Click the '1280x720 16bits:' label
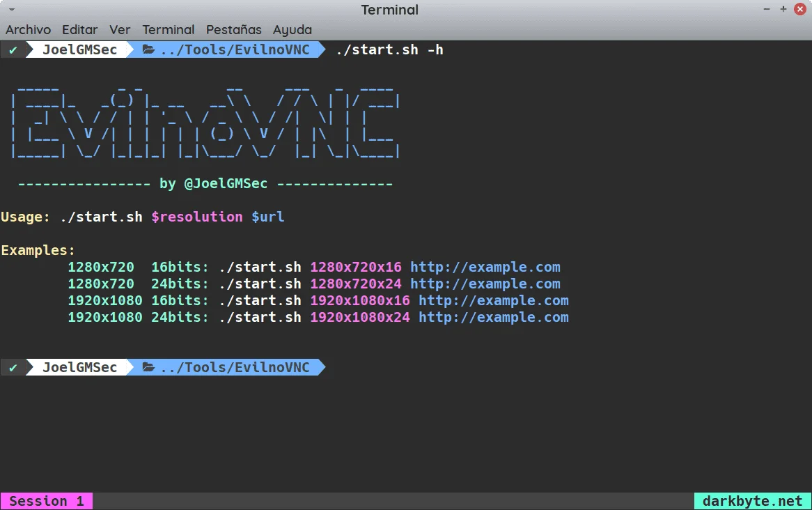The height and width of the screenshot is (510, 812). pos(139,268)
